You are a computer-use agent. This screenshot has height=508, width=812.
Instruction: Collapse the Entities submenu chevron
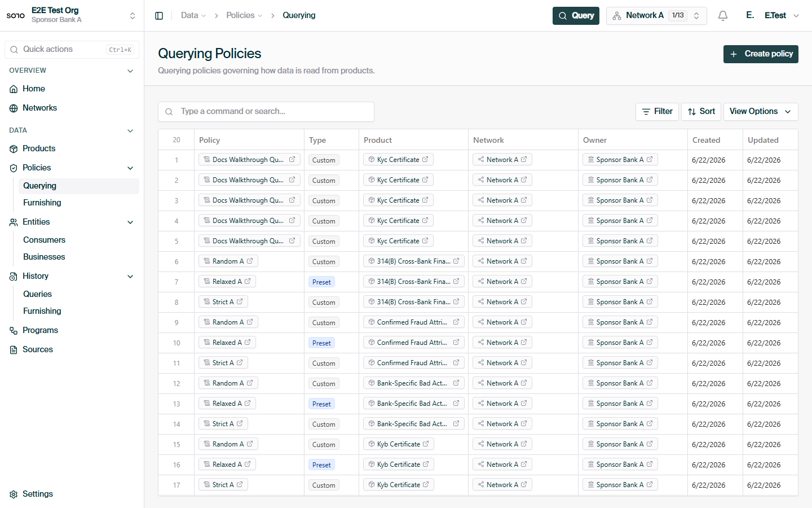(x=130, y=222)
